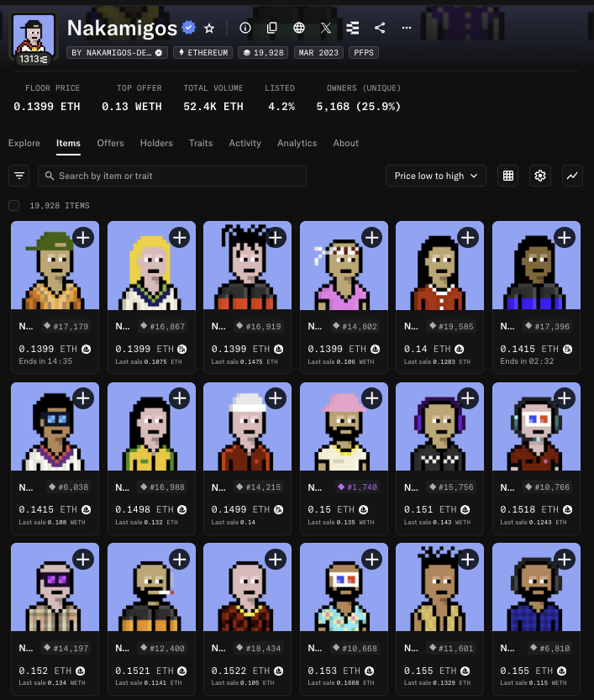Add item #14,215 to cart
594x700 pixels.
(x=276, y=398)
